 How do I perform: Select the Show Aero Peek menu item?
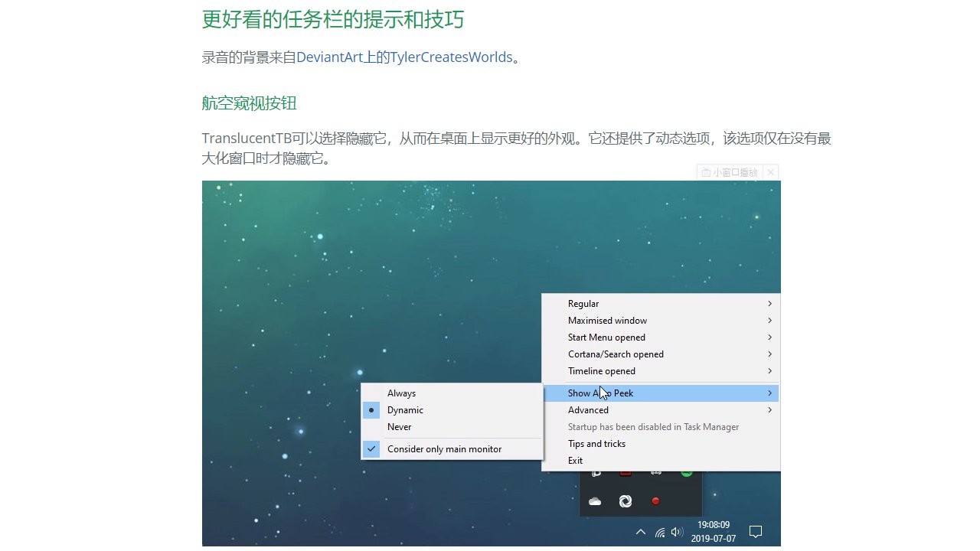click(x=661, y=393)
